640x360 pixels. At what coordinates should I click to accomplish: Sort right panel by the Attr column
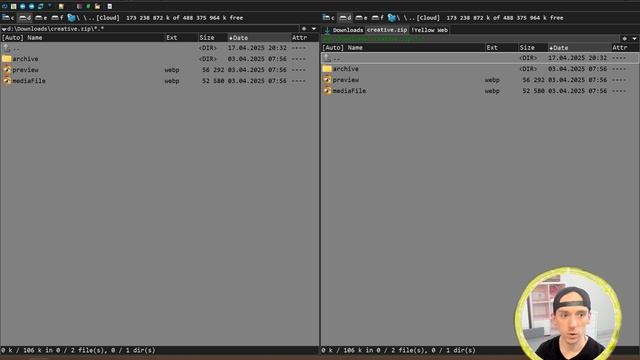coord(624,48)
